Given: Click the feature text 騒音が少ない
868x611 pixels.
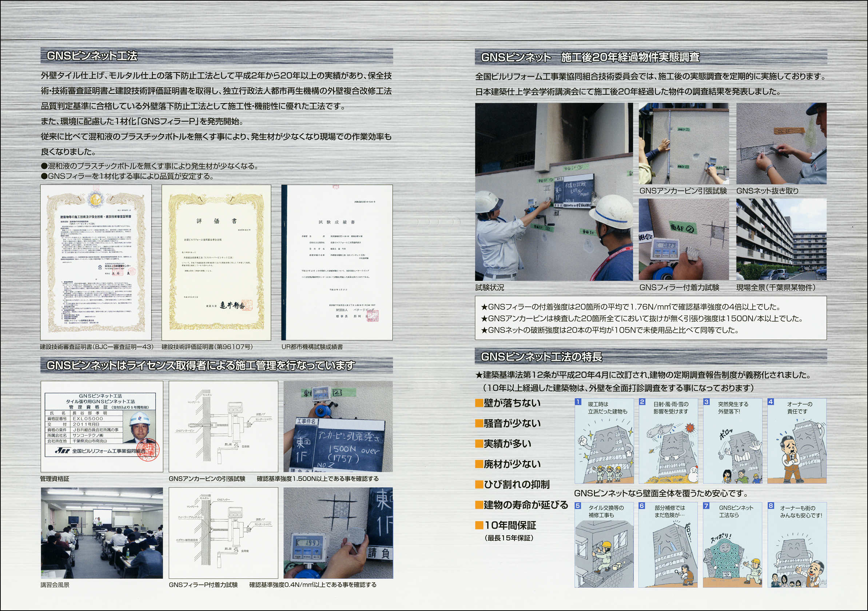Looking at the screenshot, I should 512,423.
